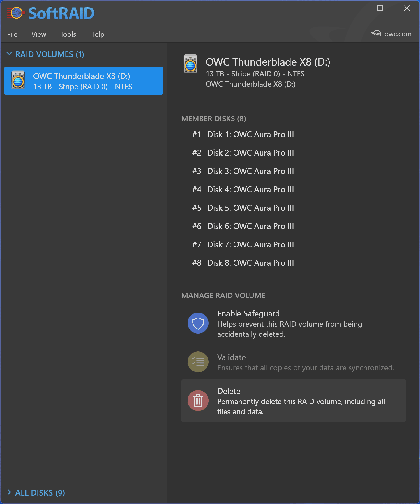Maximize the SoftRAID window
Image resolution: width=420 pixels, height=504 pixels.
(380, 8)
